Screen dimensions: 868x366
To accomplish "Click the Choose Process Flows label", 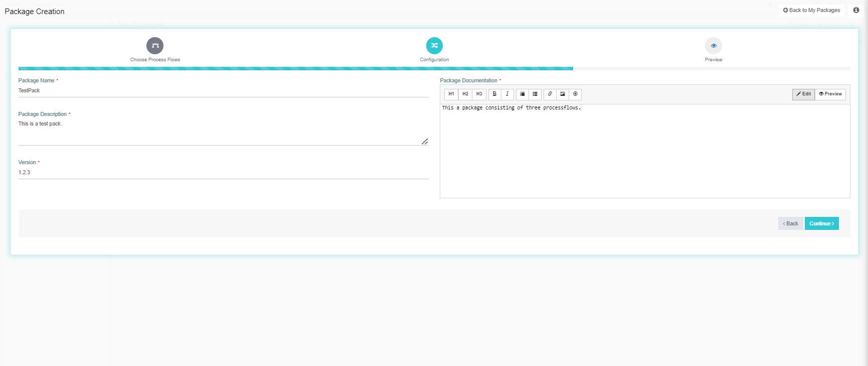I will pyautogui.click(x=155, y=60).
